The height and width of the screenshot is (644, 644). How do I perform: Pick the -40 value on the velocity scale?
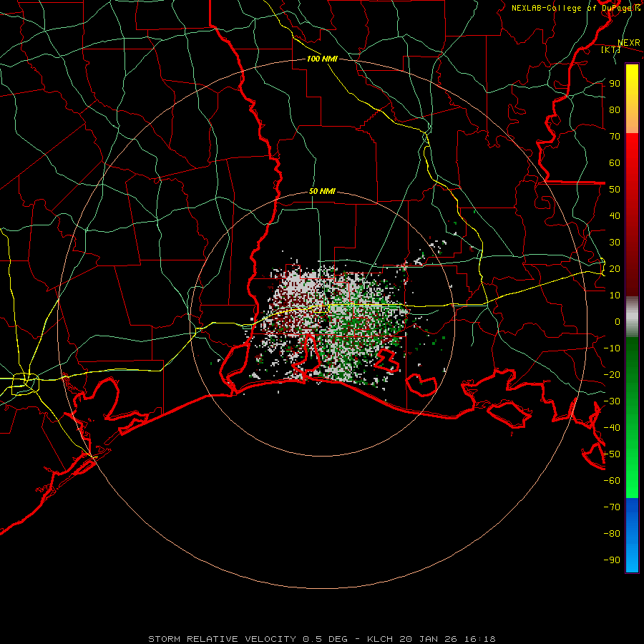[612, 428]
